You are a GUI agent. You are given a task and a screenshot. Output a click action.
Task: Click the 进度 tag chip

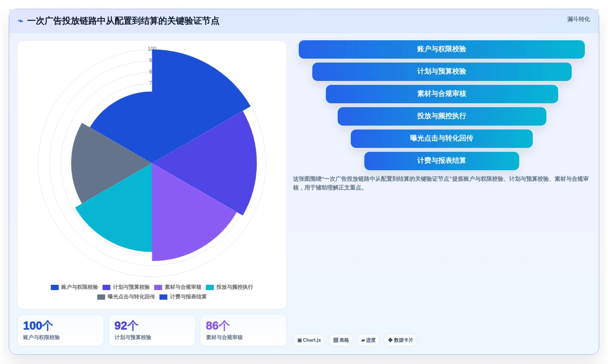[368, 340]
